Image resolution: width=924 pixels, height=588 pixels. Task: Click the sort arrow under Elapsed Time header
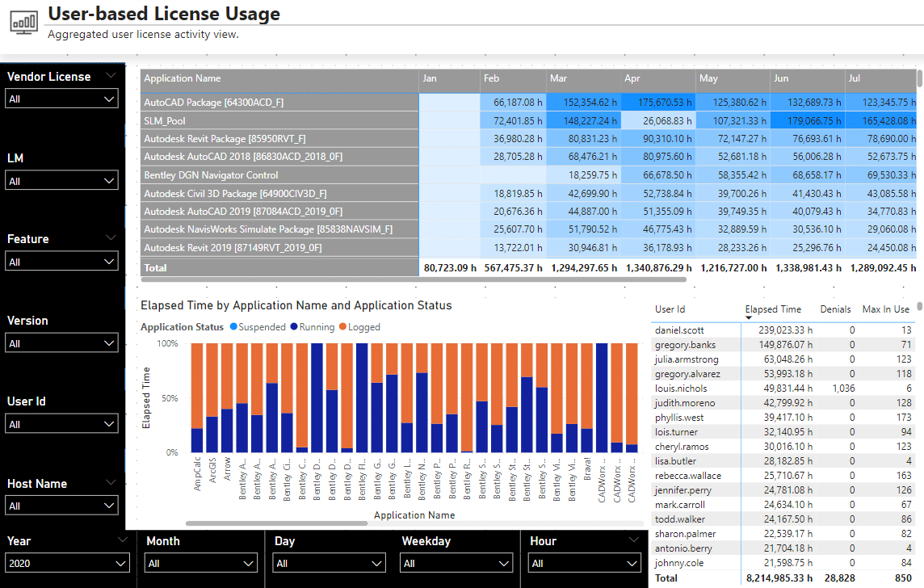[749, 318]
